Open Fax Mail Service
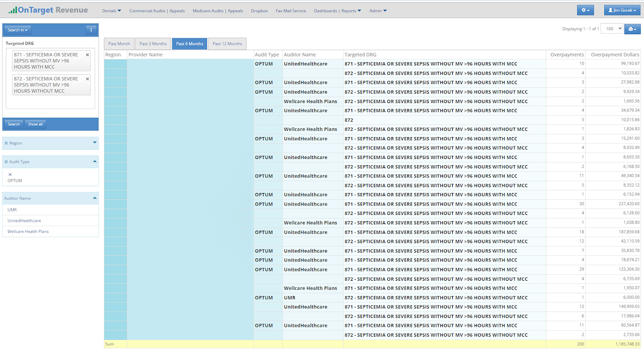Image resolution: width=644 pixels, height=351 pixels. pos(291,10)
